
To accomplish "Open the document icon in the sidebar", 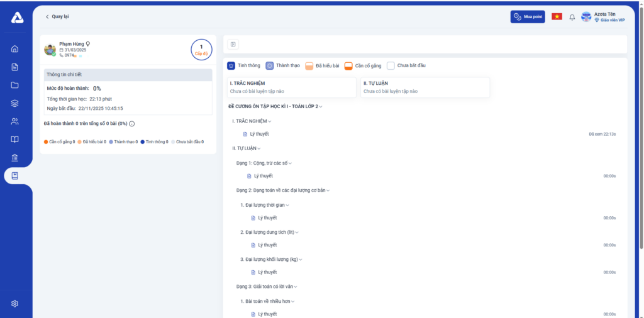I will (15, 67).
